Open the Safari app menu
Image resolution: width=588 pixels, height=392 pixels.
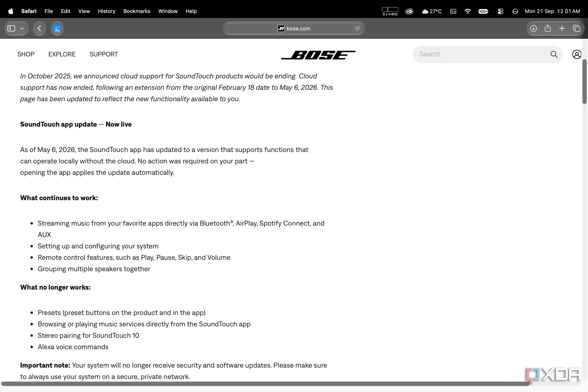(29, 11)
